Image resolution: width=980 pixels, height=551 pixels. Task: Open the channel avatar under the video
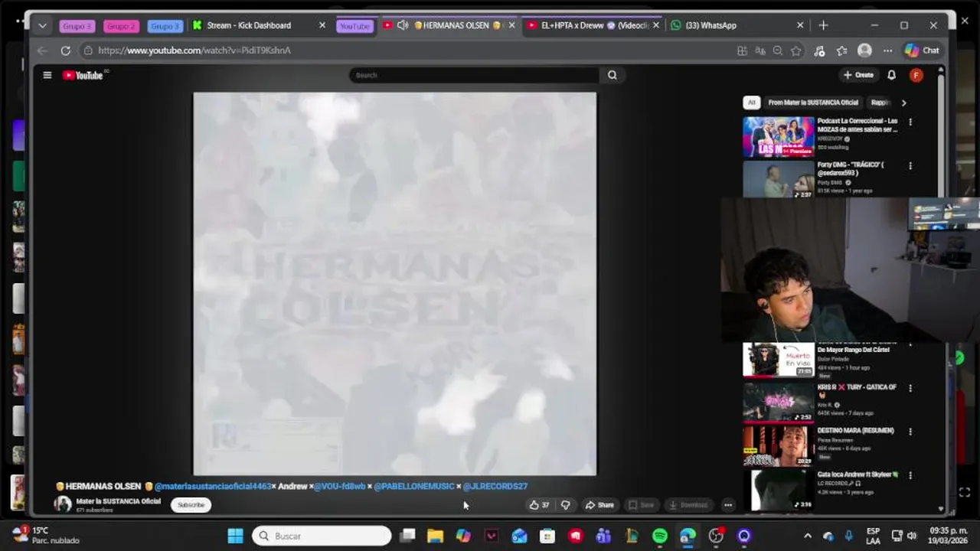(x=63, y=504)
